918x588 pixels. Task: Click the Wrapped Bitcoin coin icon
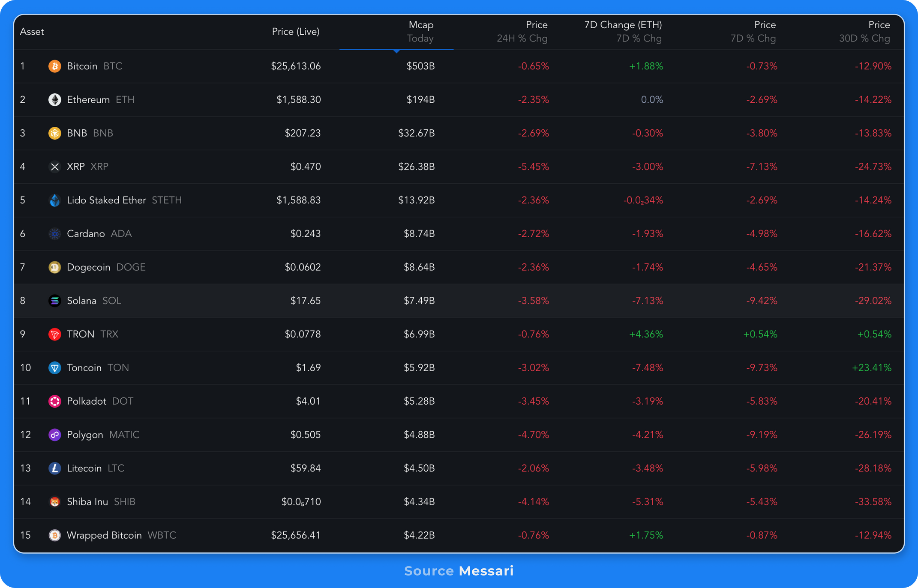click(54, 535)
